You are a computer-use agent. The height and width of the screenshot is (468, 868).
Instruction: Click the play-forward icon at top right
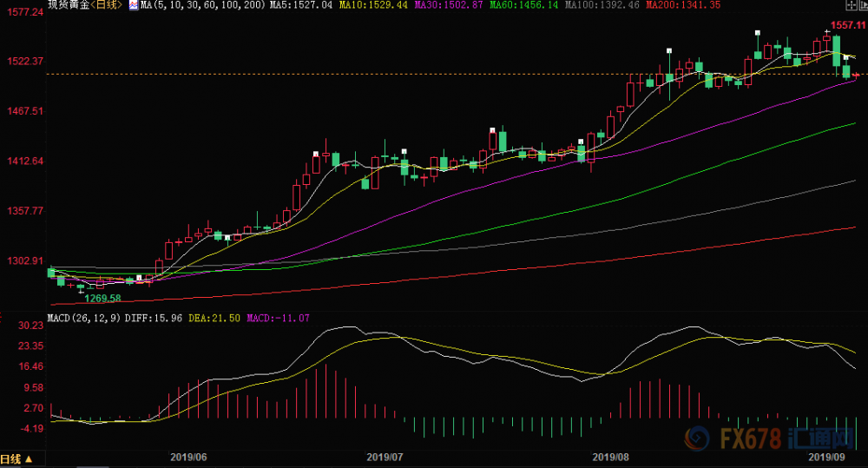point(863,5)
